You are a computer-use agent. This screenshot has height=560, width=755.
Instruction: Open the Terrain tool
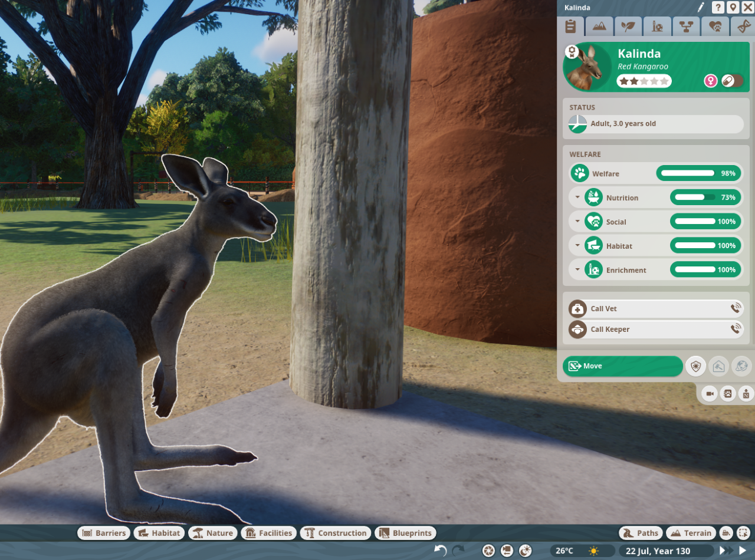point(691,533)
